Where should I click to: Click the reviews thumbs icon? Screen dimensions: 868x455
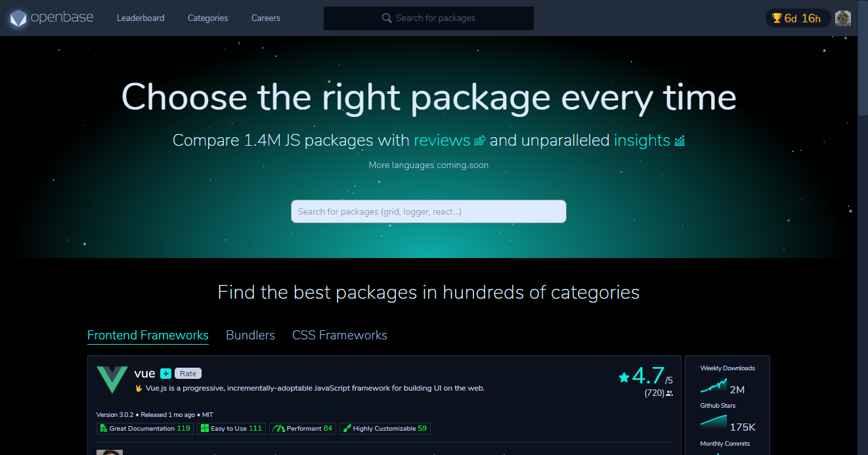[480, 141]
